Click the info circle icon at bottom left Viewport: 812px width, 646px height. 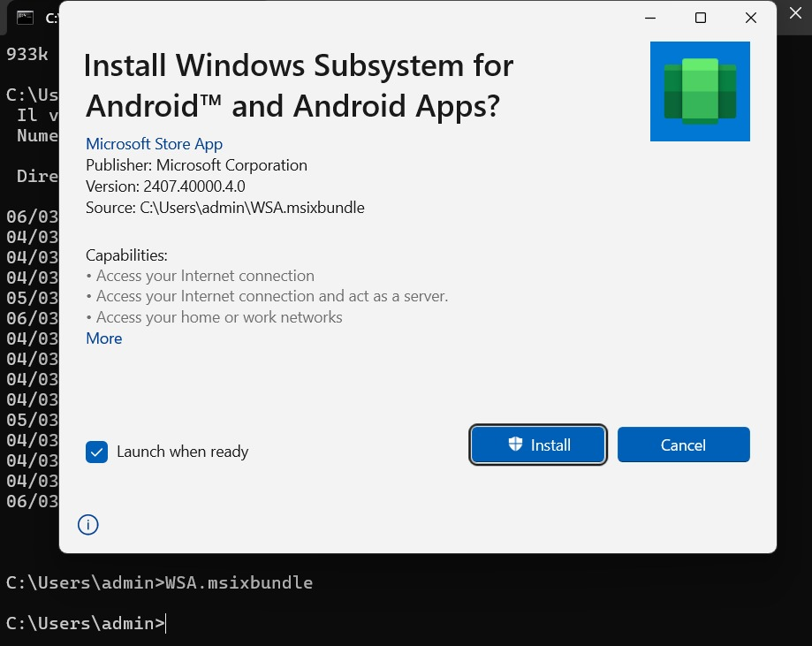tap(87, 525)
